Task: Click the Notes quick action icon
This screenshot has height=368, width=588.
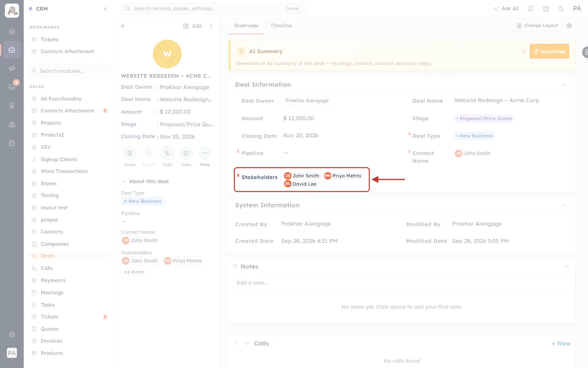Action: [x=129, y=153]
